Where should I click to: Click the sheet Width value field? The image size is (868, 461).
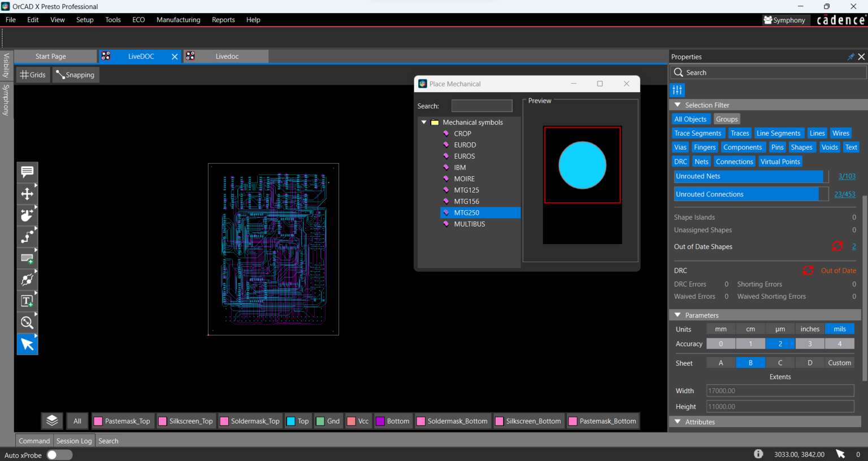pos(780,390)
